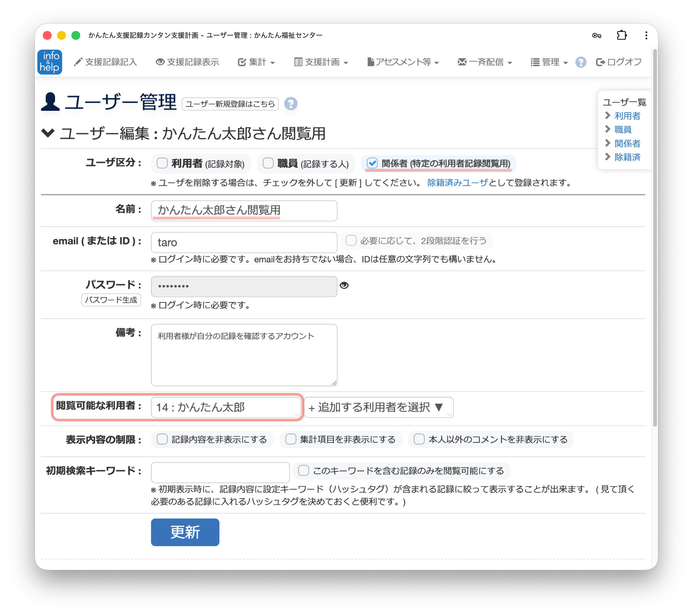
Task: Tick 本人以外のコメントを非表示にする checkbox
Action: [x=419, y=439]
